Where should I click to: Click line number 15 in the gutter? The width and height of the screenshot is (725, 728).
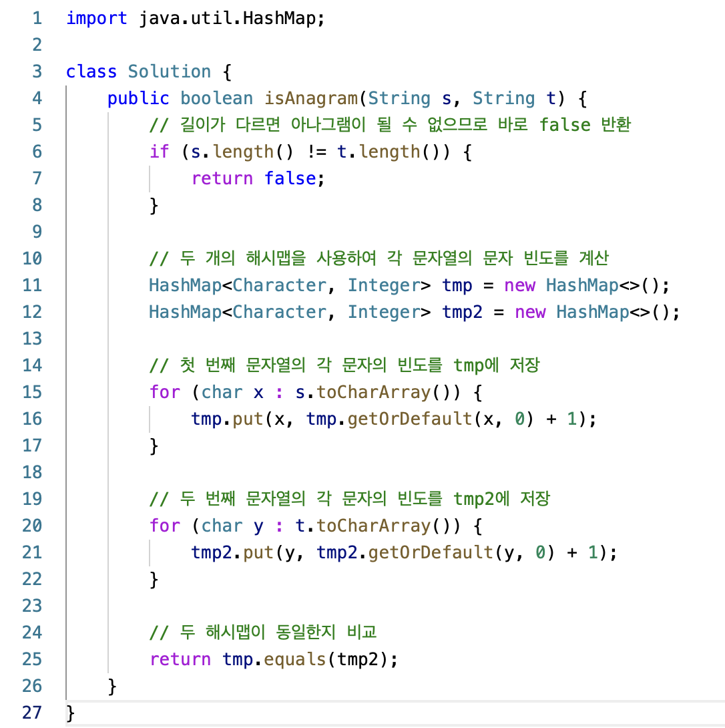tap(32, 392)
